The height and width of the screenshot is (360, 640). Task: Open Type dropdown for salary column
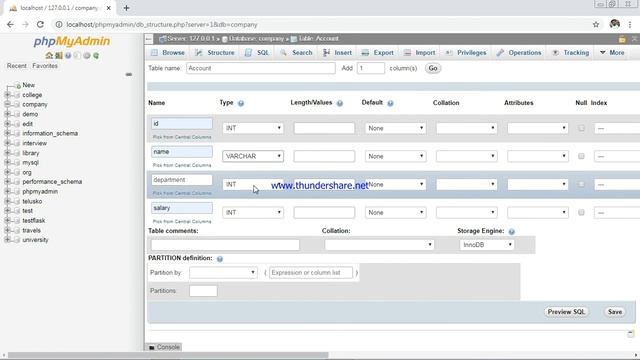(x=253, y=213)
